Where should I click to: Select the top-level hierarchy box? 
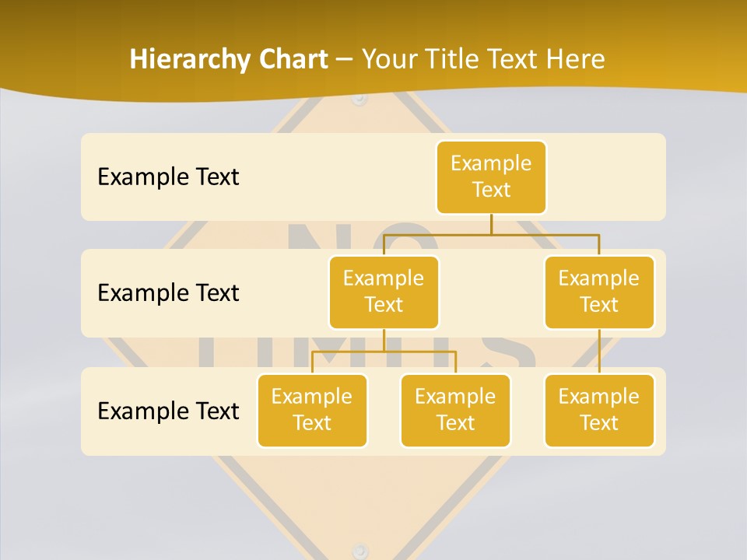point(491,177)
